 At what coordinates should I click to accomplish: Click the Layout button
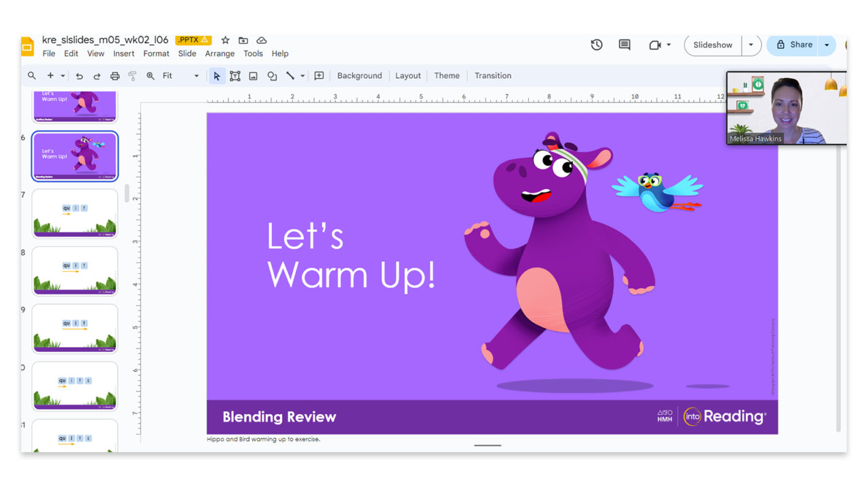click(408, 76)
